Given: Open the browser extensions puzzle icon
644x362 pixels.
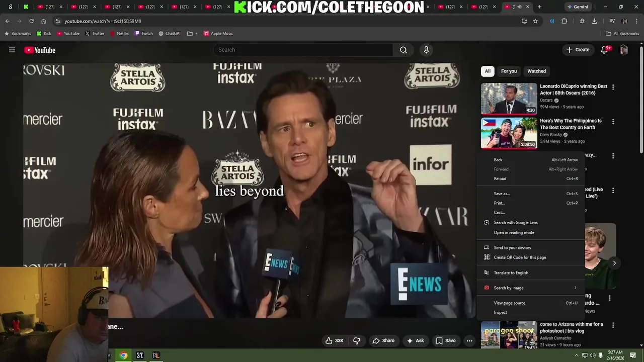Looking at the screenshot, I should tap(564, 21).
